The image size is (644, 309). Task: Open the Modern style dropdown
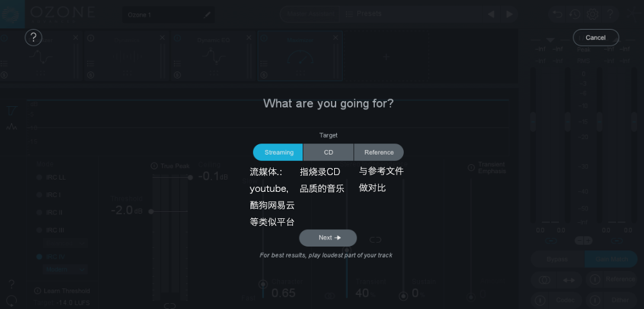[65, 270]
